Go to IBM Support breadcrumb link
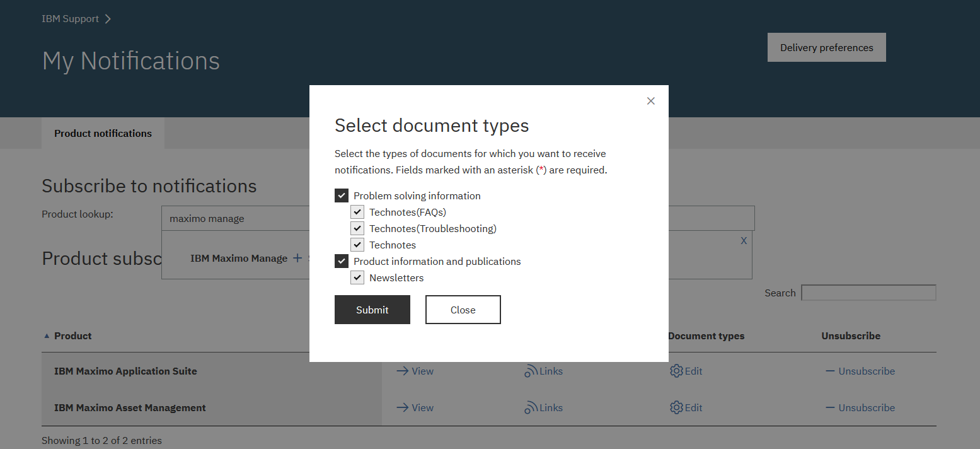980x449 pixels. coord(70,19)
